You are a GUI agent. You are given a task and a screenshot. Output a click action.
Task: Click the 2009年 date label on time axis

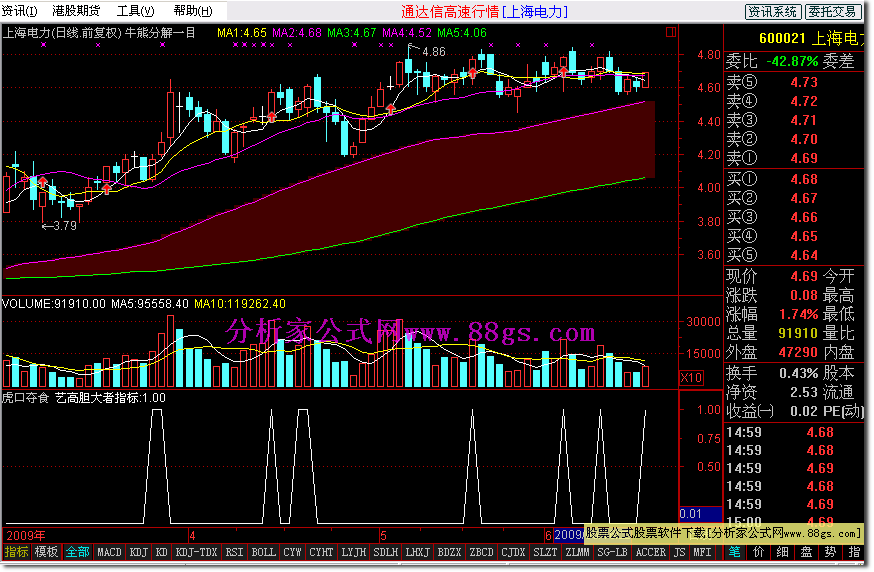(26, 536)
